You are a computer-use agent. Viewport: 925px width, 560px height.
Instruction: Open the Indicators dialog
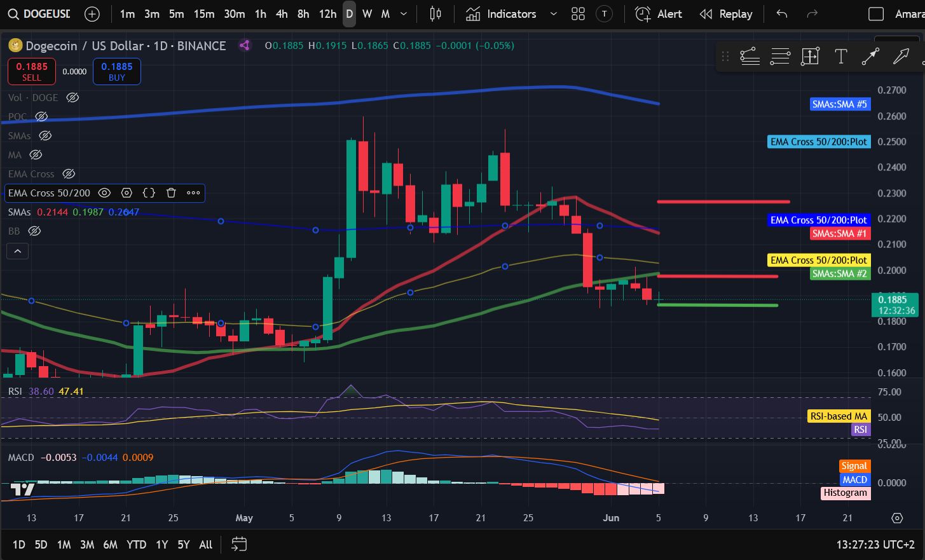(502, 14)
